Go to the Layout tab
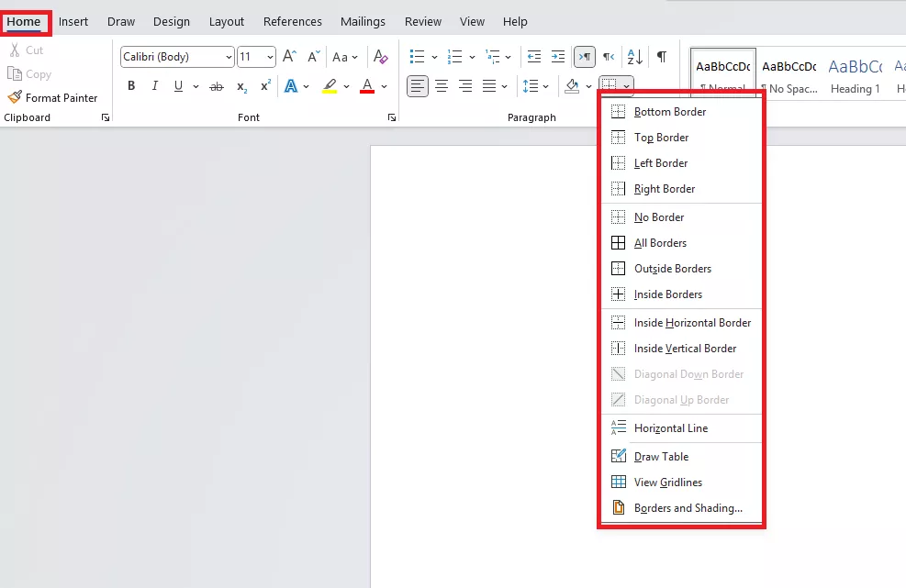 (227, 21)
